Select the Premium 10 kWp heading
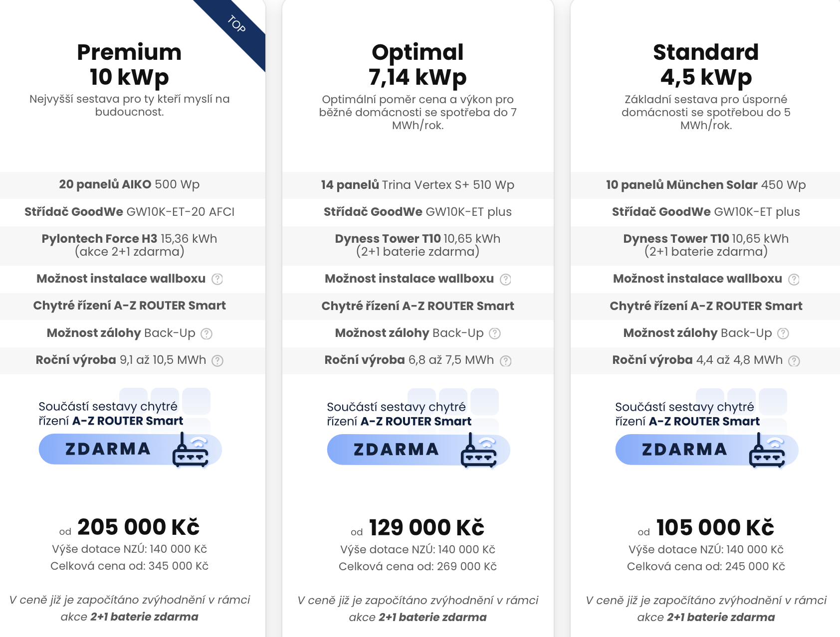Viewport: 840px width, 637px height. click(129, 64)
